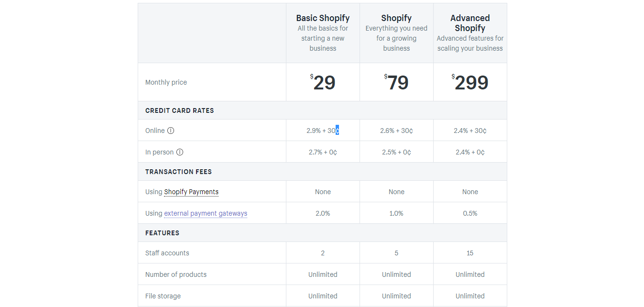The width and height of the screenshot is (644, 307).
Task: Select the highlighted cent symbol in 2.9% rate
Action: point(337,130)
